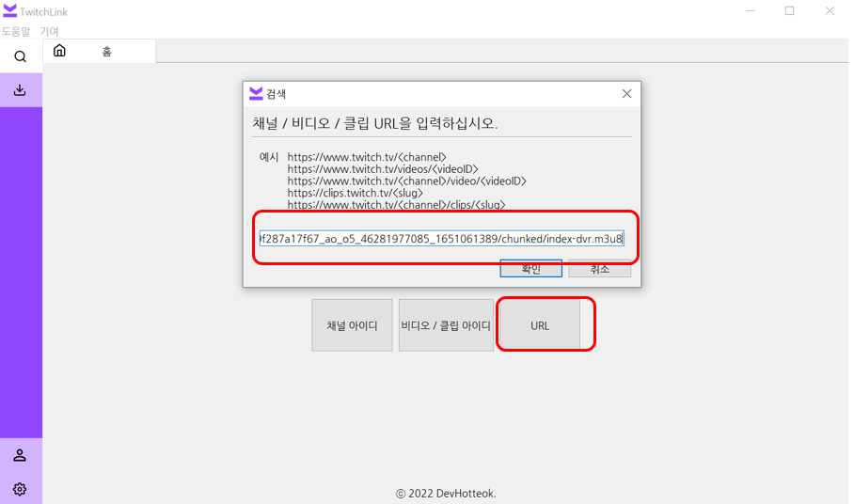Close the TwitchLink window
854x504 pixels.
point(830,11)
